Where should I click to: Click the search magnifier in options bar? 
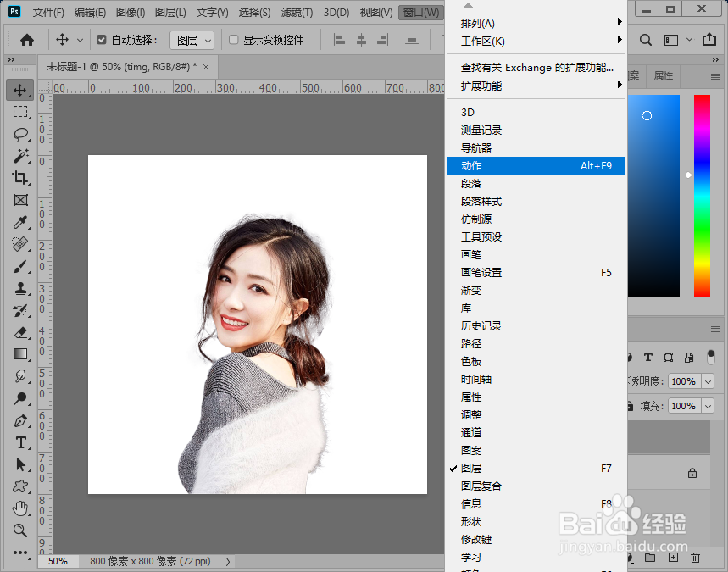pyautogui.click(x=645, y=40)
